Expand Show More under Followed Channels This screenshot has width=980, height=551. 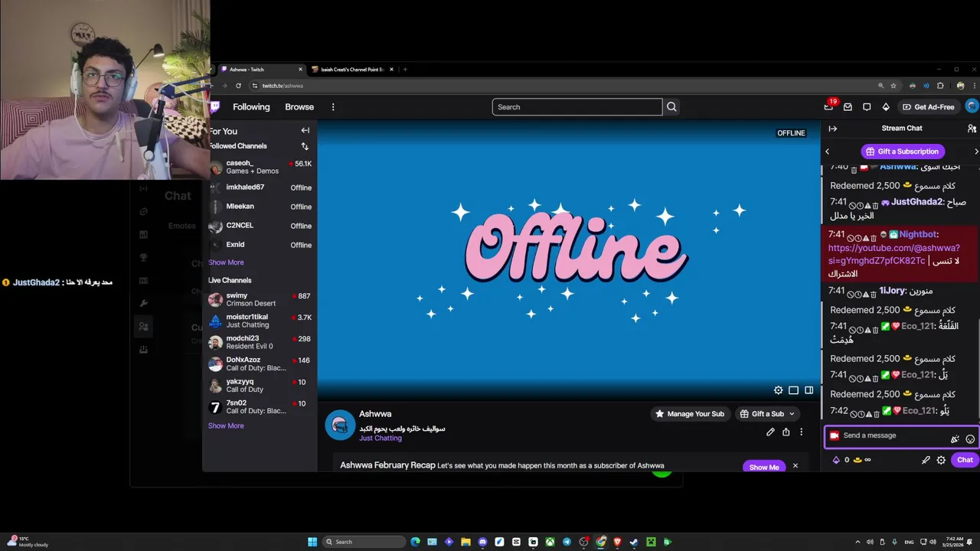[x=226, y=262]
